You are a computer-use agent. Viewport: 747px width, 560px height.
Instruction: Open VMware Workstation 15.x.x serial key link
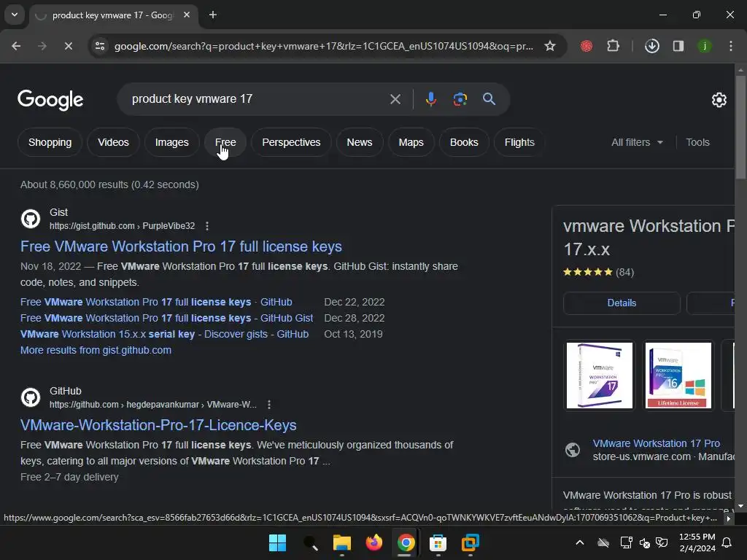click(x=164, y=334)
